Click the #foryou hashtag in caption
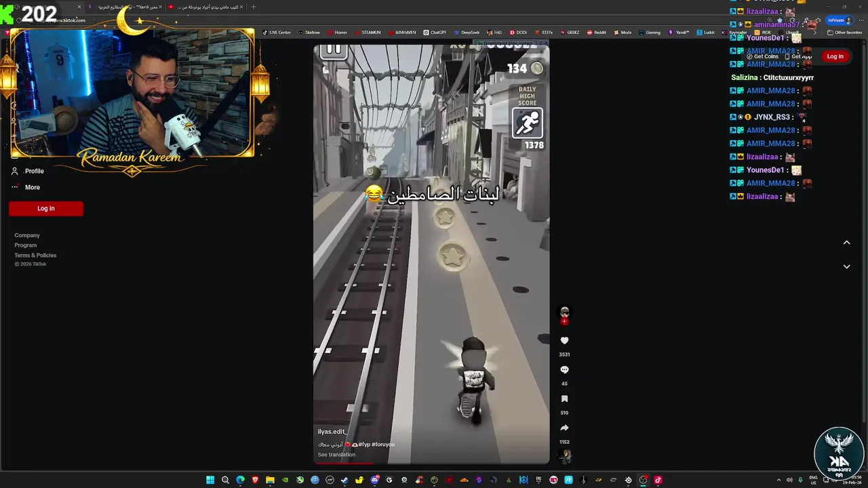The height and width of the screenshot is (488, 868). [x=383, y=445]
